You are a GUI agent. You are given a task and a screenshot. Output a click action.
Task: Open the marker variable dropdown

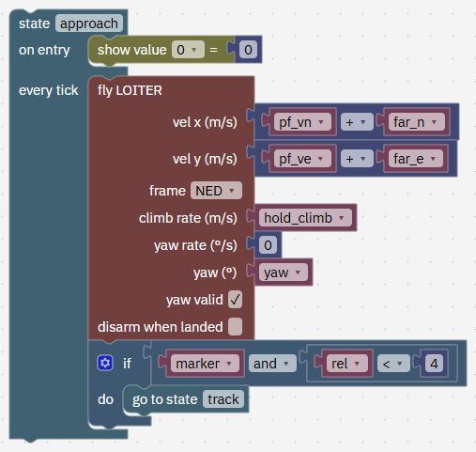[205, 364]
